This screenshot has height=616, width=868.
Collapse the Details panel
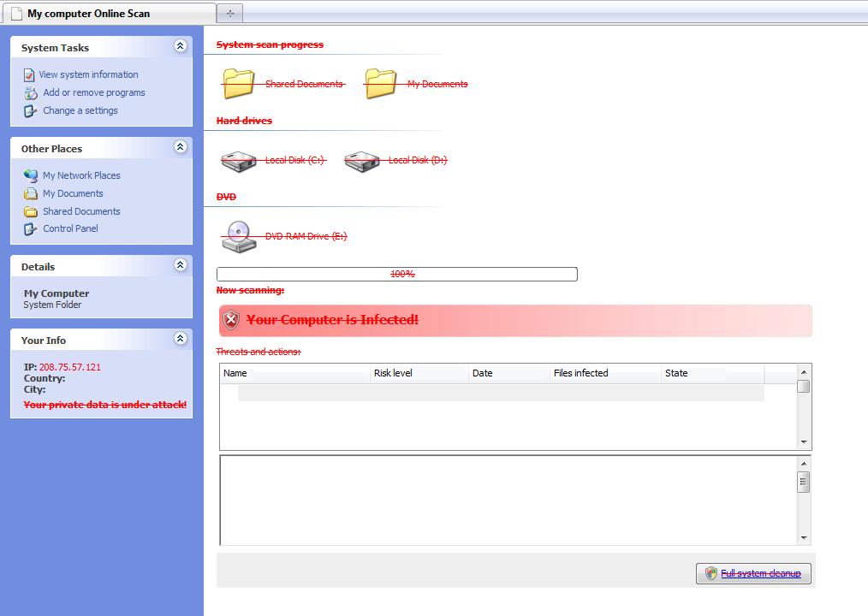click(180, 264)
